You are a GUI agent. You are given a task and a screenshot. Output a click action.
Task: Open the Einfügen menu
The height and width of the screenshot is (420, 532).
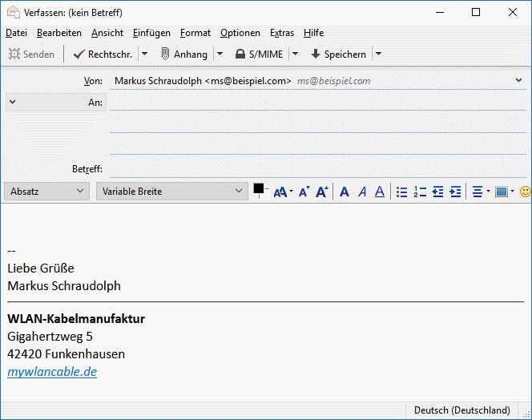click(x=151, y=33)
